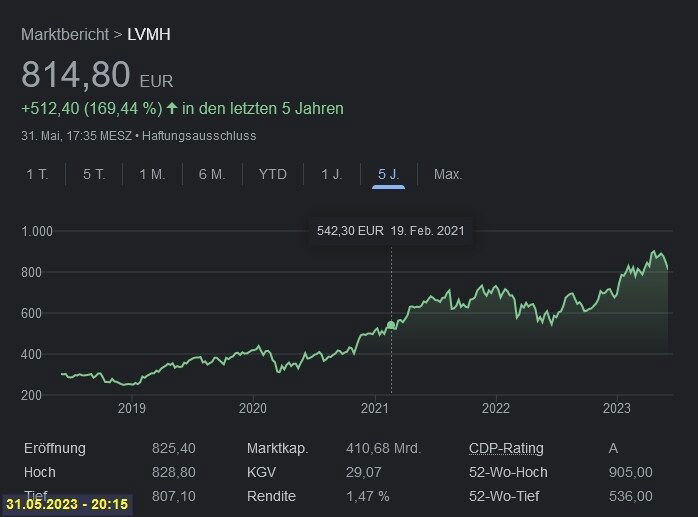
Task: Click the 2022 axis label
Action: pyautogui.click(x=495, y=408)
